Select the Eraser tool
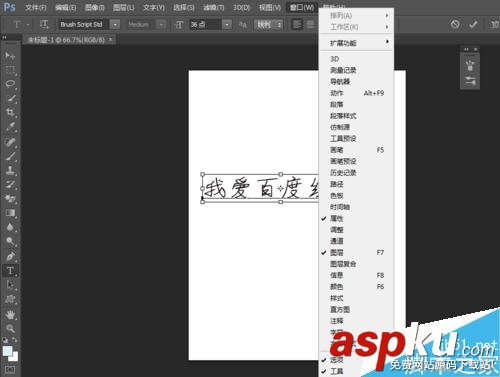This screenshot has height=377, width=500. [10, 199]
